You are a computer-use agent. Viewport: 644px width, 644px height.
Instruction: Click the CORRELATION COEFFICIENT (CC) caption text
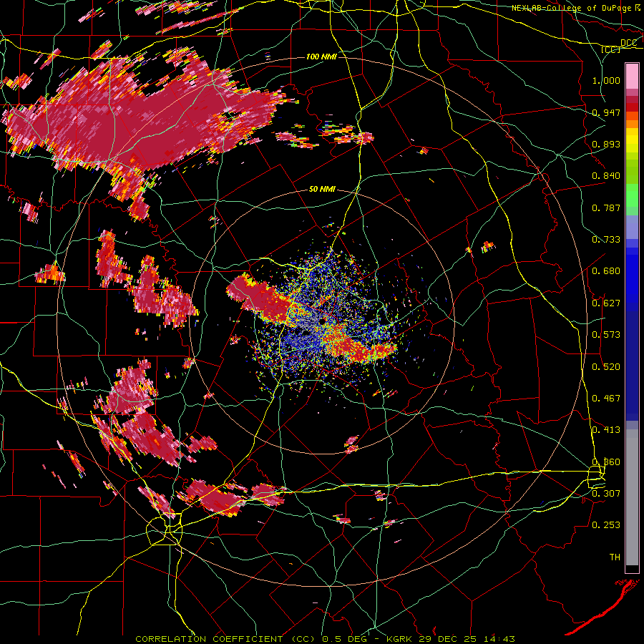(225, 639)
